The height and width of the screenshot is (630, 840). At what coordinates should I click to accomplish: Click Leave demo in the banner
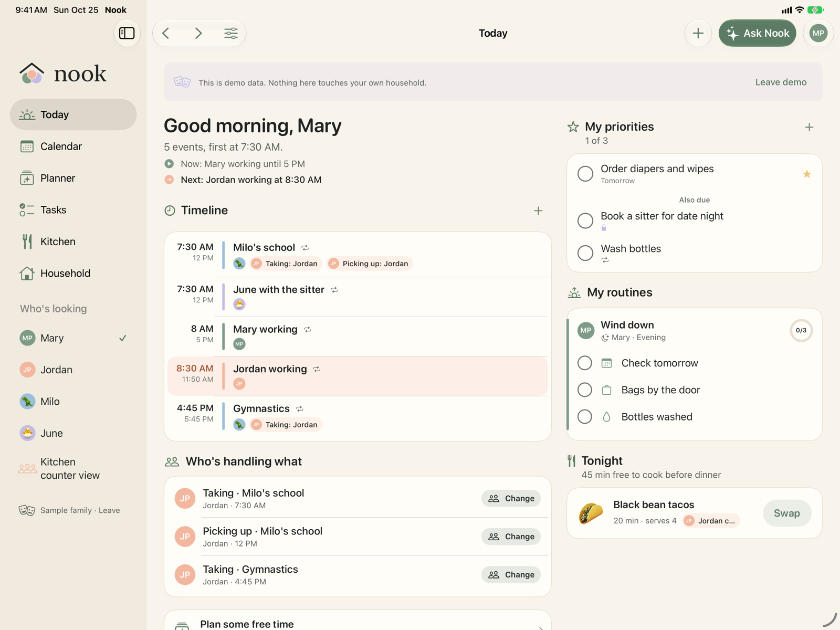(x=781, y=82)
